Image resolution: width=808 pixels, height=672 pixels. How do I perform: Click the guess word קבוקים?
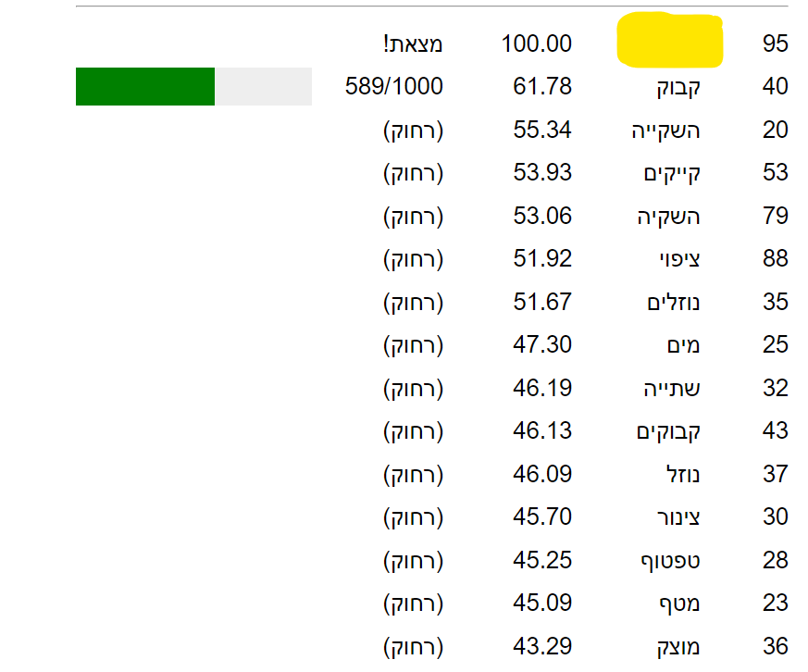[668, 431]
